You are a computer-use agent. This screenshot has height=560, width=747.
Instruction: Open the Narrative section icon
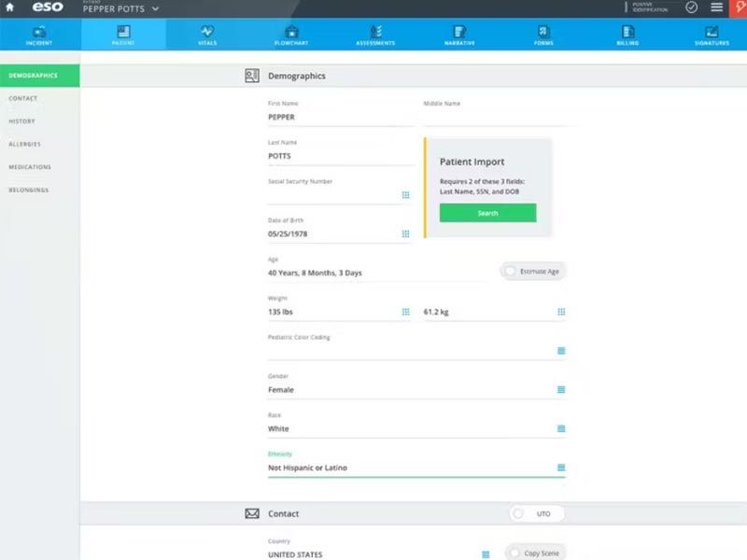point(459,32)
